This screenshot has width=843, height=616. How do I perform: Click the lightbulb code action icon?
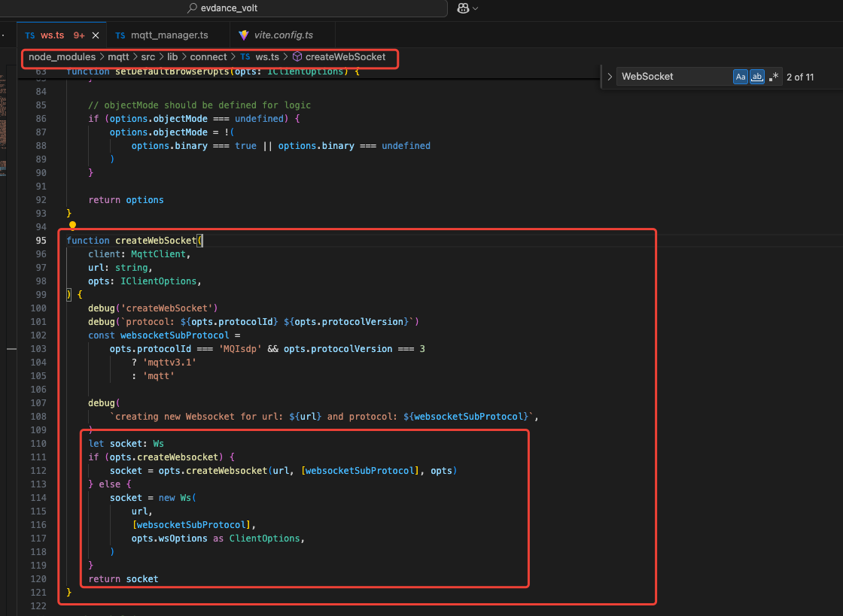point(72,226)
